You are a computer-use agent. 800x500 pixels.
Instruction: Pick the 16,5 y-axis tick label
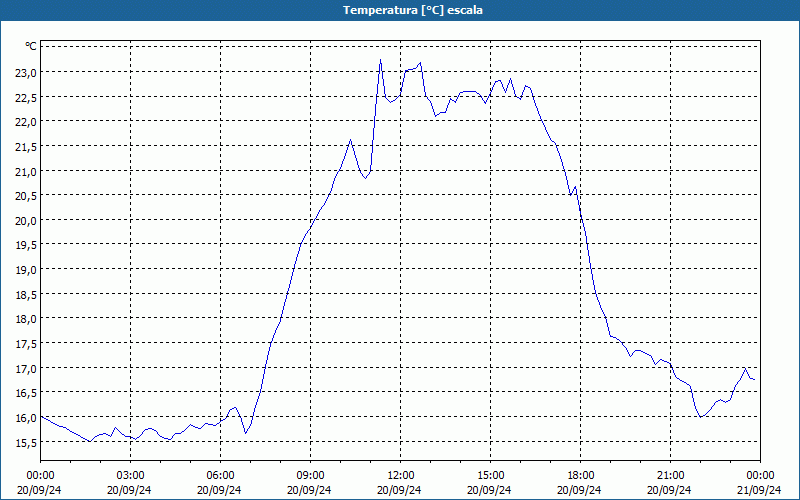[26, 393]
